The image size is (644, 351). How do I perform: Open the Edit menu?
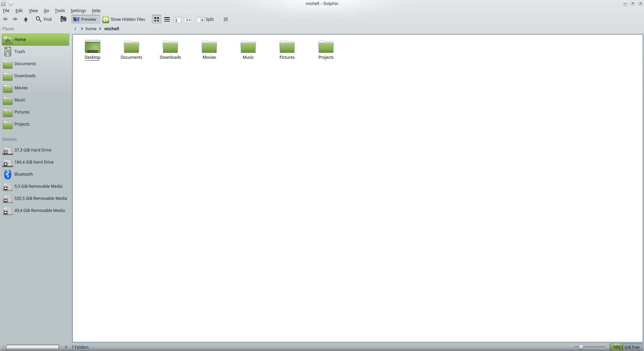point(19,10)
